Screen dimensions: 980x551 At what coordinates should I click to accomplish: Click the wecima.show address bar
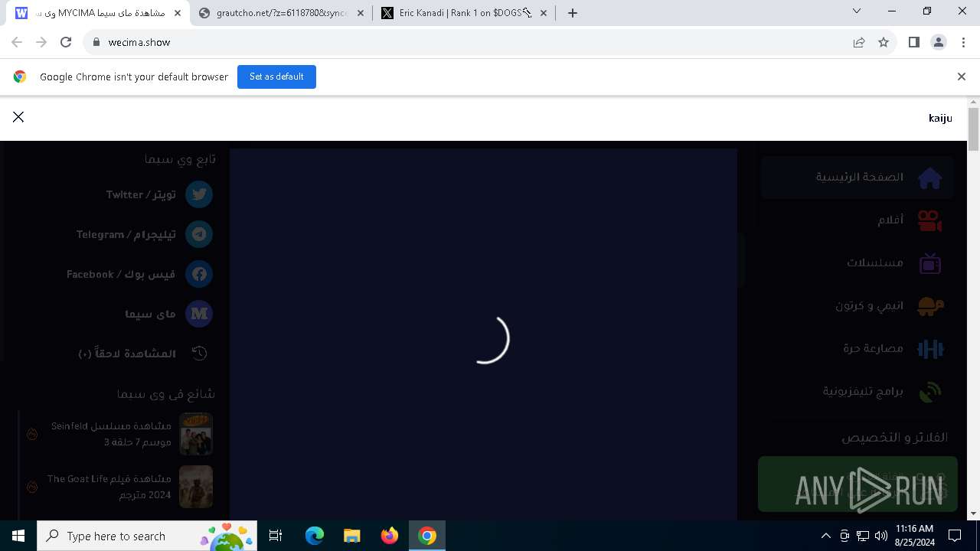click(467, 43)
